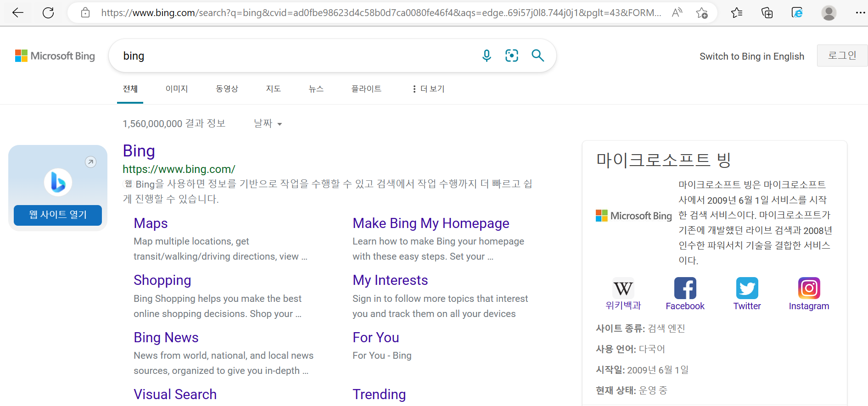This screenshot has height=406, width=868.
Task: Open the Visual Search sublink
Action: [x=175, y=395]
